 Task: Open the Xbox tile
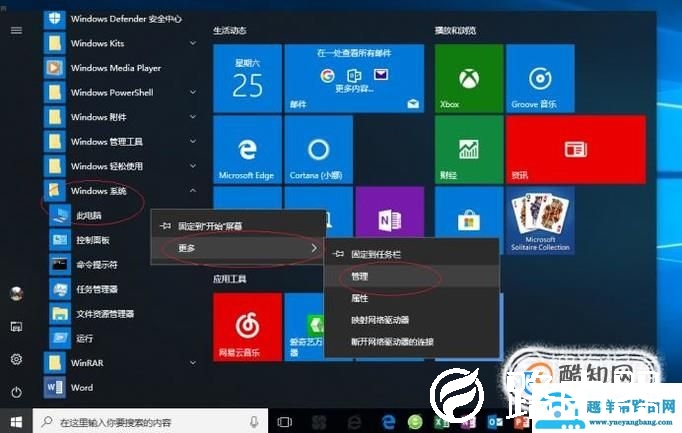point(469,78)
